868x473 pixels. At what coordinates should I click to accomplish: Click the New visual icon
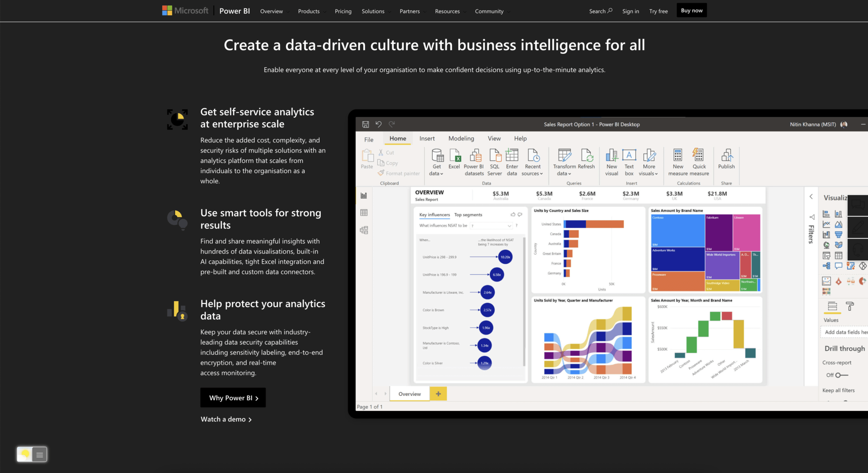[x=612, y=155]
